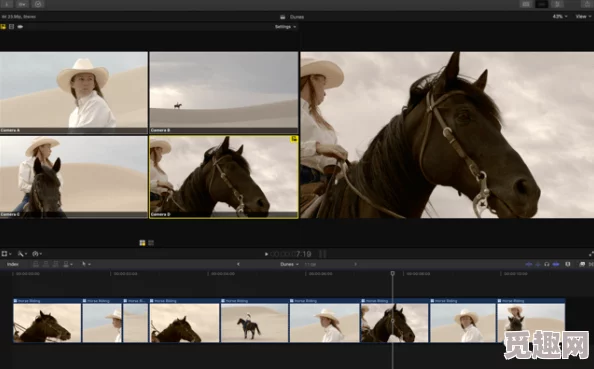The width and height of the screenshot is (594, 369).
Task: Toggle audio skimming headphones icon
Action: (x=547, y=264)
